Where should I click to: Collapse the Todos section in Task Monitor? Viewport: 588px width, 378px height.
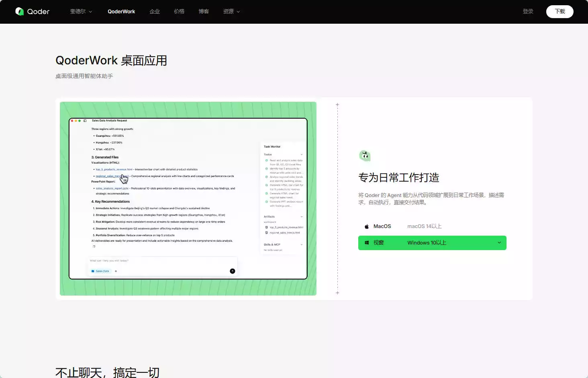(x=302, y=154)
